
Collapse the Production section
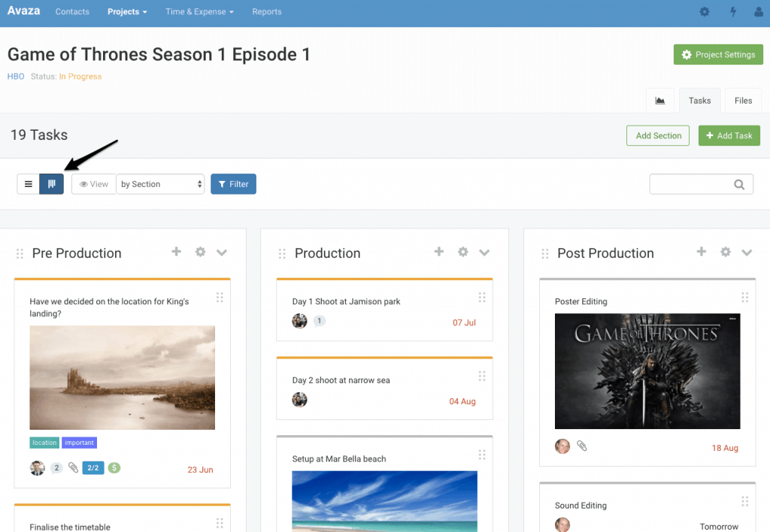(485, 252)
